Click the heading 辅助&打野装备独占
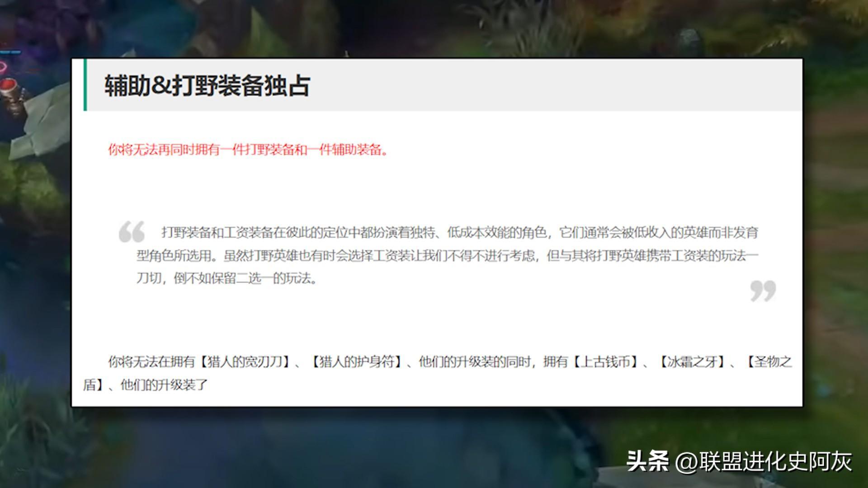868x488 pixels. (207, 85)
